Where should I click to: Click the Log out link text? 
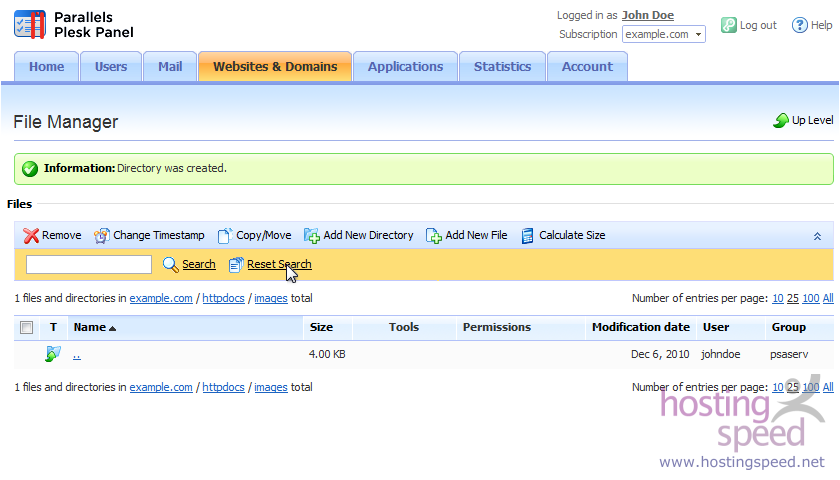point(758,25)
